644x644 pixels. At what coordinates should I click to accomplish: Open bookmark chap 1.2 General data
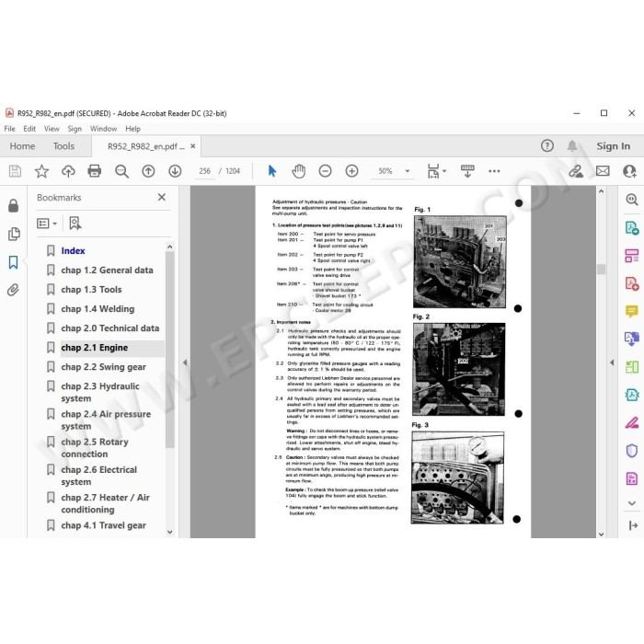[107, 270]
